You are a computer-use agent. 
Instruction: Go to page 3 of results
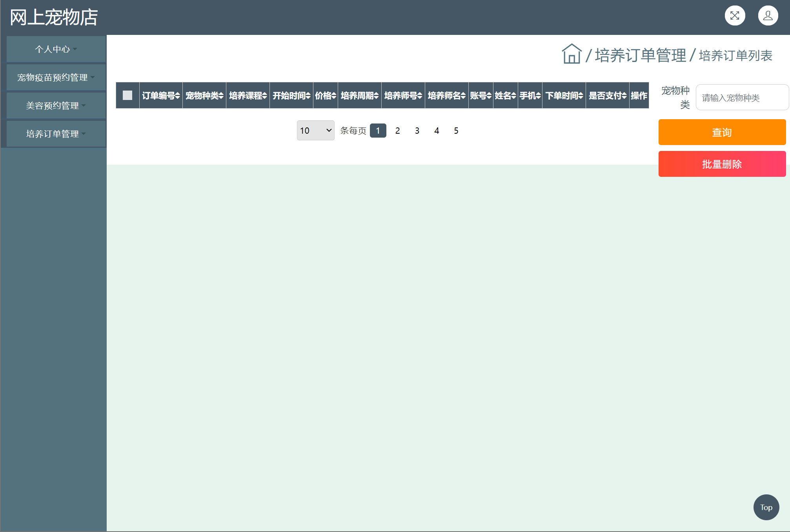pos(417,131)
